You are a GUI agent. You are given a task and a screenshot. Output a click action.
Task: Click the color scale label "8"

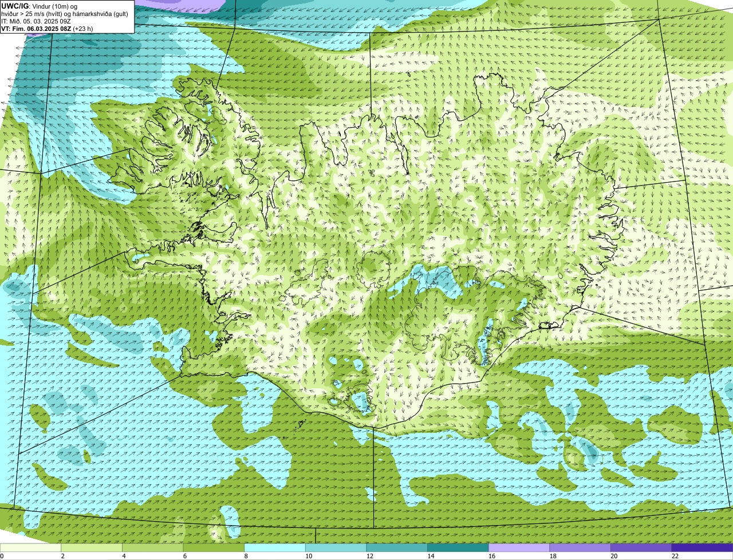point(246,556)
